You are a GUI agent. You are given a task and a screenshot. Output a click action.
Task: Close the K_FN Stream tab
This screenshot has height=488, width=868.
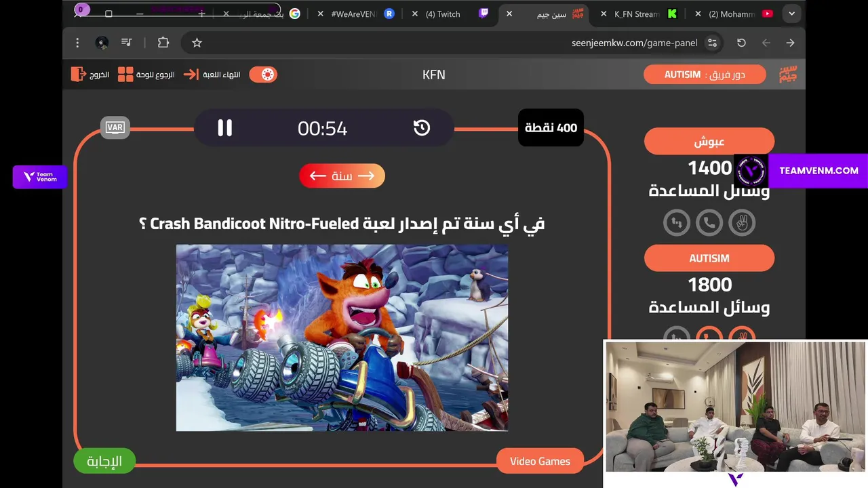point(604,14)
